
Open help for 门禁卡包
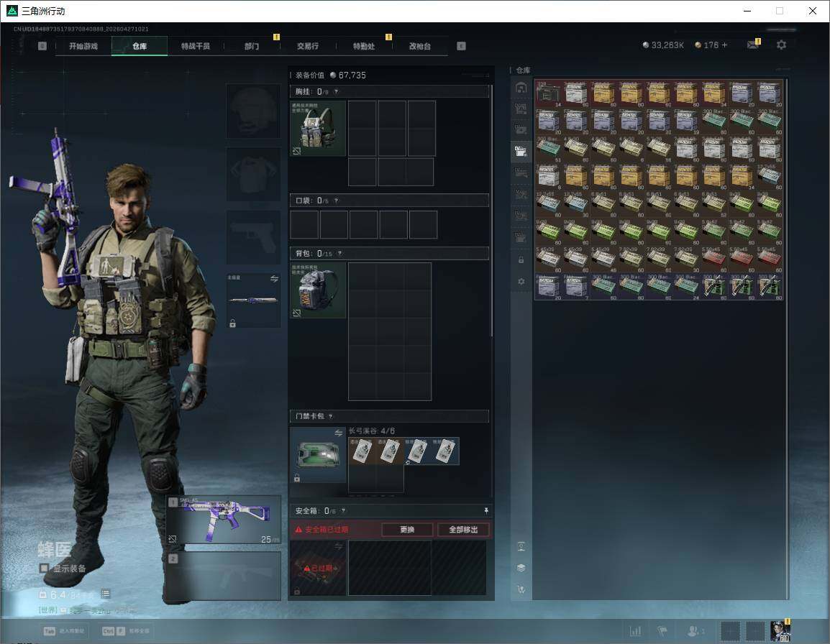330,416
